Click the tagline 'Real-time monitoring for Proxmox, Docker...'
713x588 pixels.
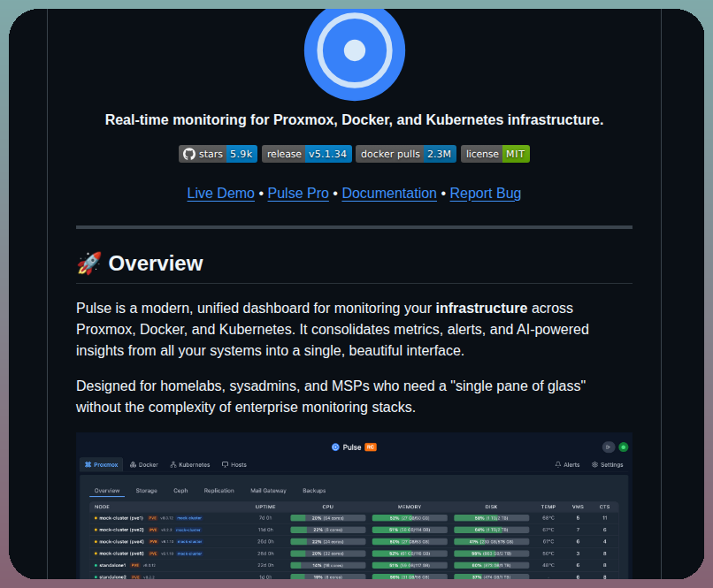click(354, 119)
